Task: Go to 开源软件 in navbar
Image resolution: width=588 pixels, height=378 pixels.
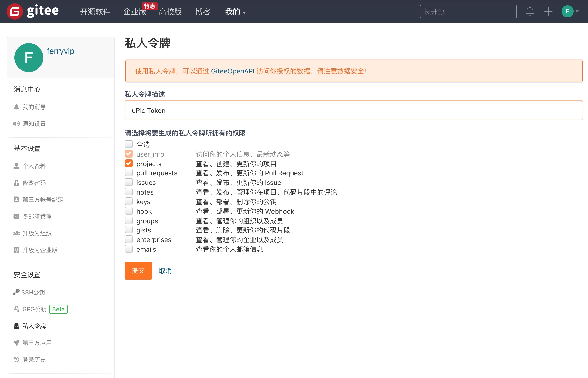Action: click(x=95, y=12)
